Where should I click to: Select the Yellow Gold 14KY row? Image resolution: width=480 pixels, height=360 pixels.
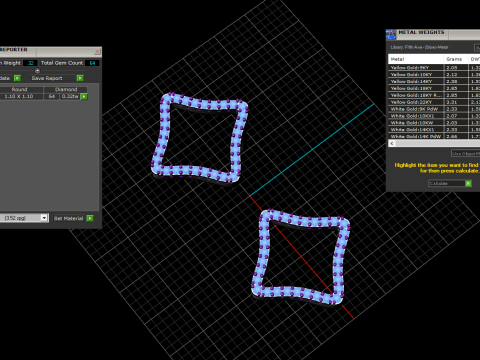[x=434, y=81]
